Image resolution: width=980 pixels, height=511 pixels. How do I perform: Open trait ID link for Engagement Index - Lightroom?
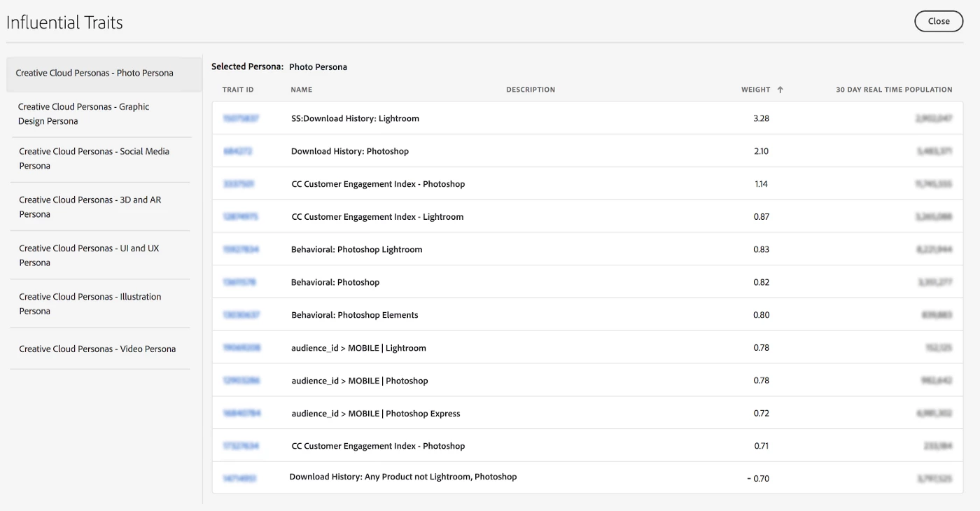pos(240,217)
